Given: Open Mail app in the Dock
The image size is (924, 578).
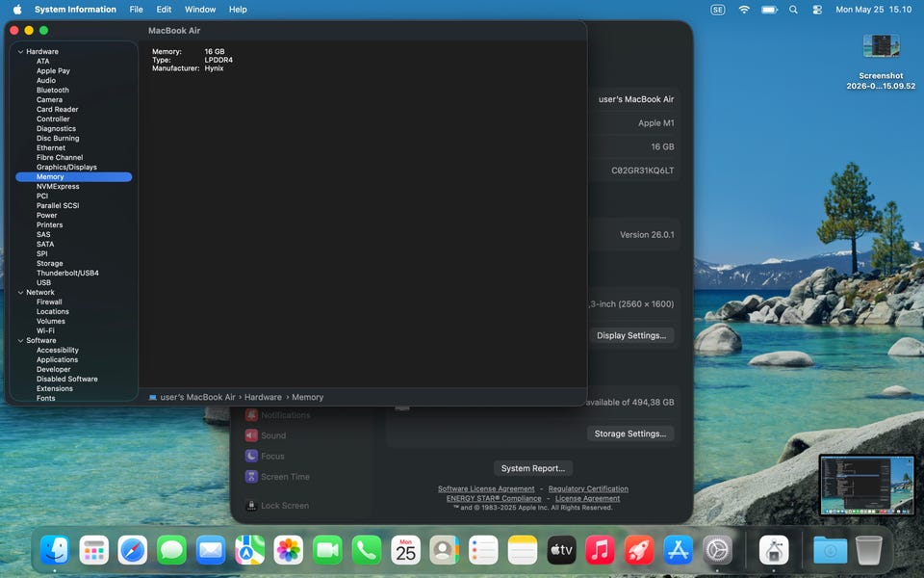Looking at the screenshot, I should coord(211,550).
